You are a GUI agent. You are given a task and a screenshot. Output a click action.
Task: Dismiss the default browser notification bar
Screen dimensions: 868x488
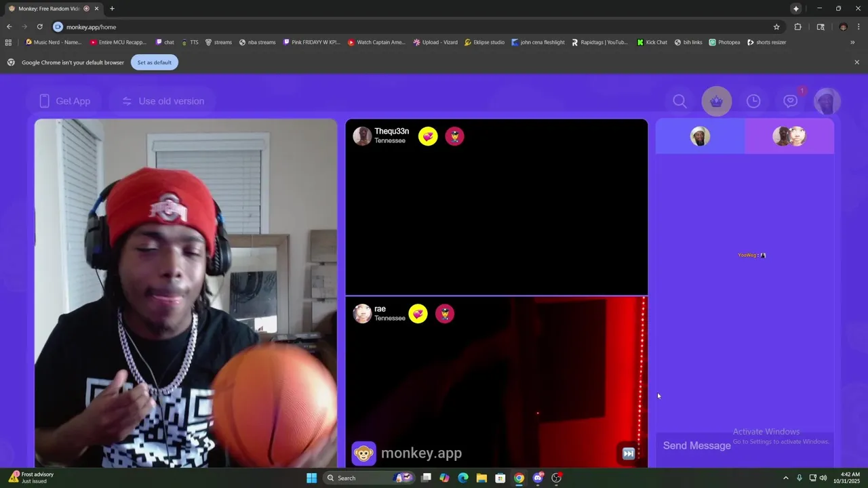point(856,62)
